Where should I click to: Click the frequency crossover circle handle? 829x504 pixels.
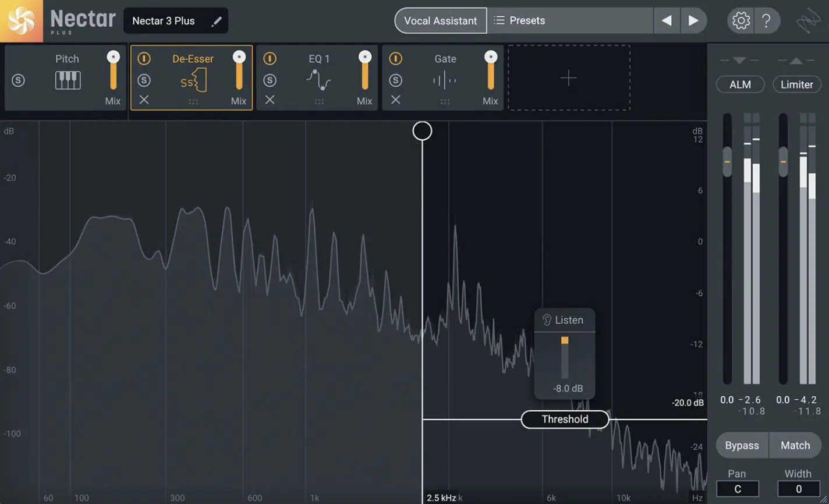(423, 131)
